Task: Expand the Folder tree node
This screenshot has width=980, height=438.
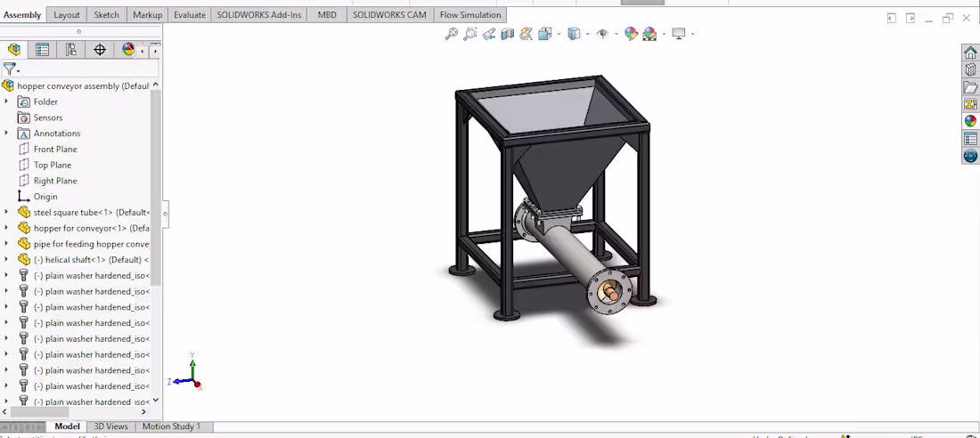Action: pos(6,101)
